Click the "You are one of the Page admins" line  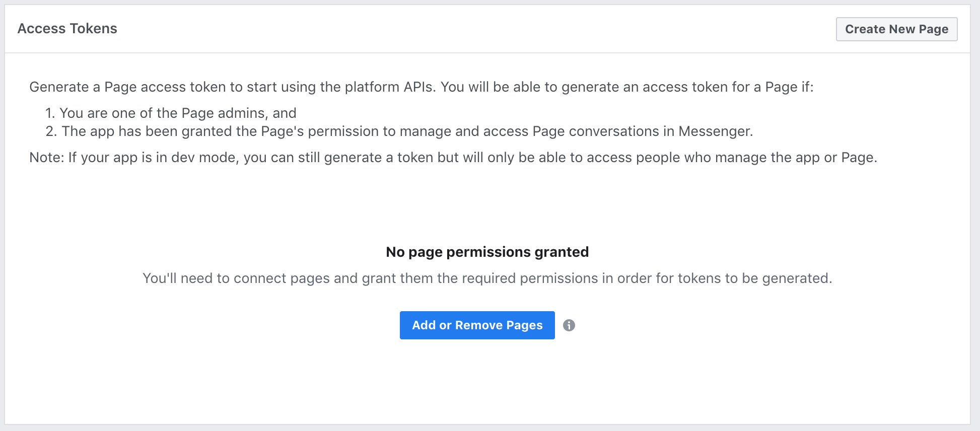178,113
